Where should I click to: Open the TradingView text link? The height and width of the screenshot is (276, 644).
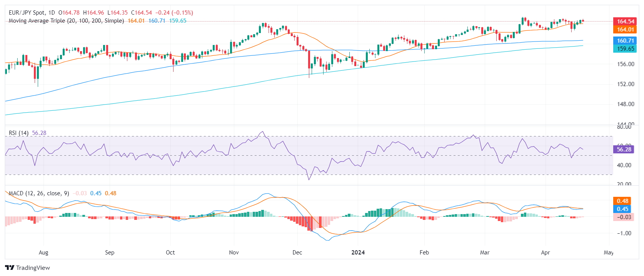[x=33, y=268]
